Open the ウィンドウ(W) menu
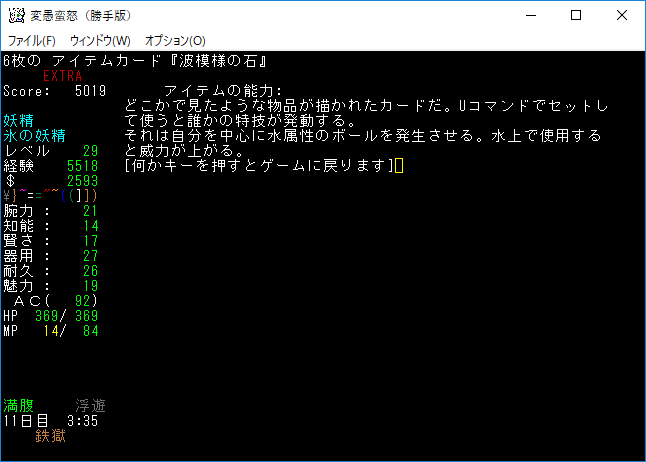Viewport: 646px width, 462px height. click(100, 41)
